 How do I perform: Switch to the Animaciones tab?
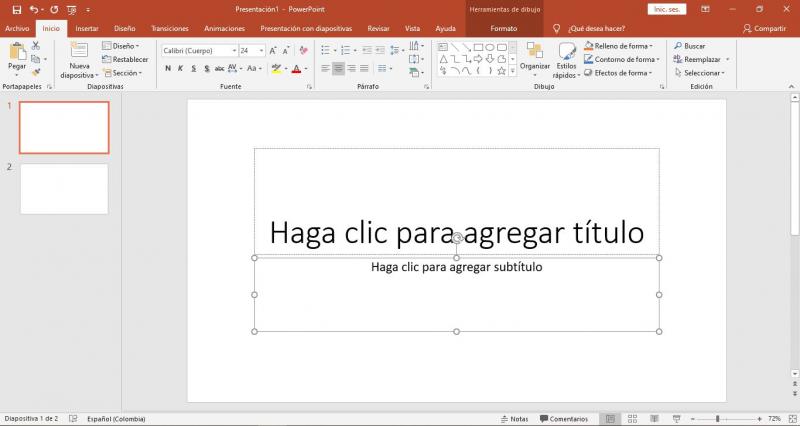coord(224,29)
